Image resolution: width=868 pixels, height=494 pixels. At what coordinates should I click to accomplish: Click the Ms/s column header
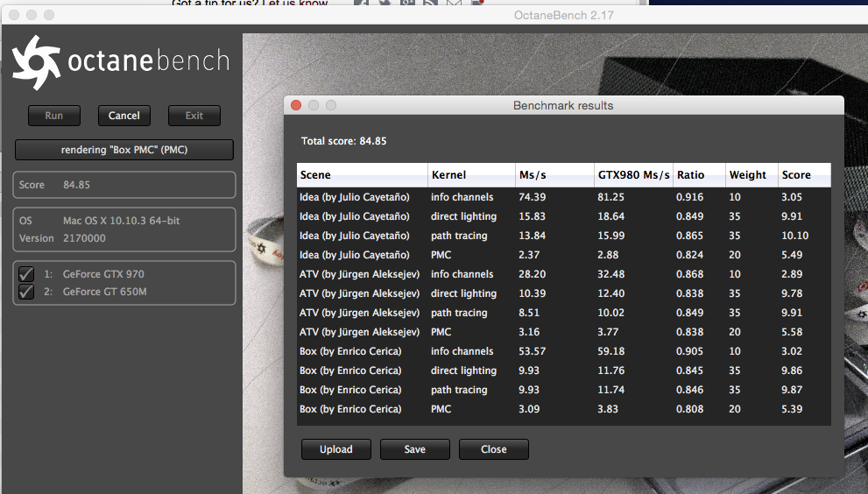(x=554, y=175)
